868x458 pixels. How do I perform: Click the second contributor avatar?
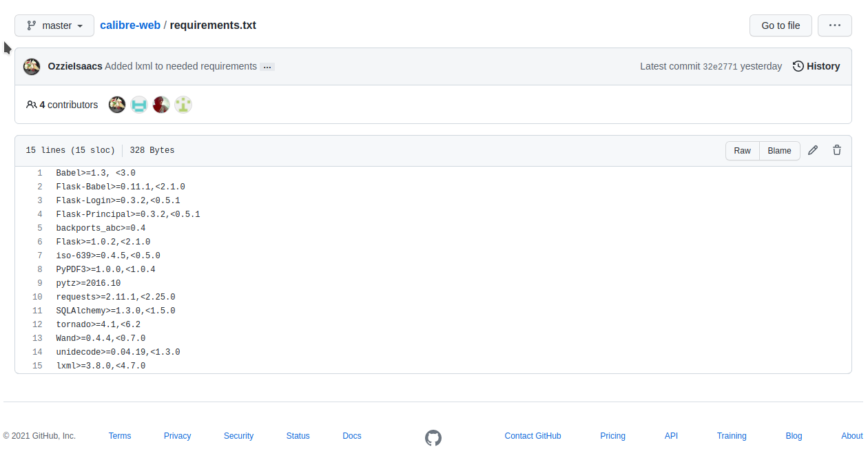(x=139, y=105)
